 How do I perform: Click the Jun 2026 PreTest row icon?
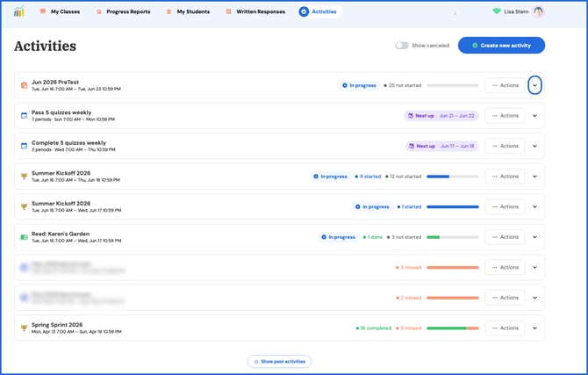pos(24,85)
